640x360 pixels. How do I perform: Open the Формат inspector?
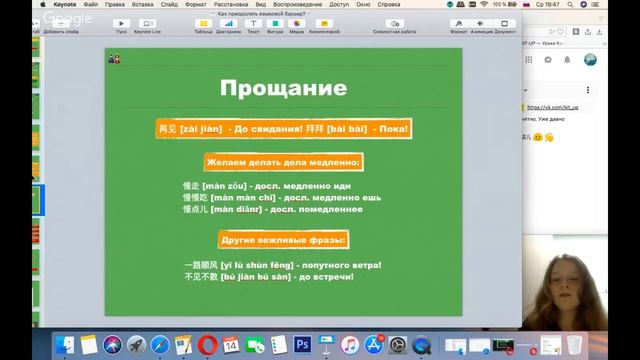pos(459,24)
